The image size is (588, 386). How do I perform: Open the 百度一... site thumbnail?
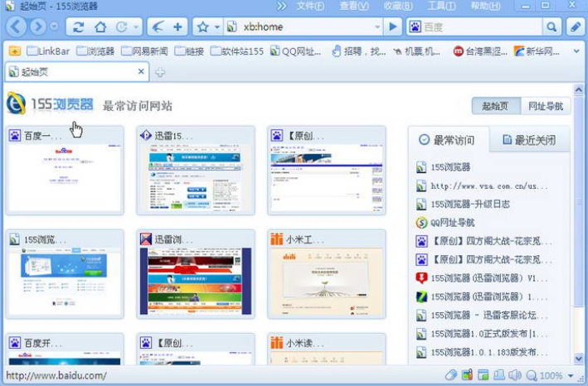point(65,171)
